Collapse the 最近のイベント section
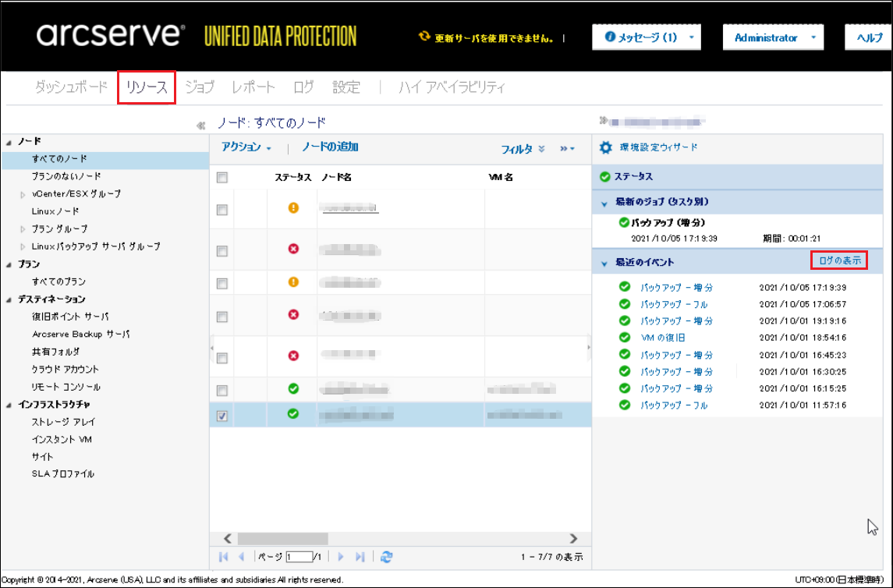Screen dimensions: 893x588 [x=604, y=264]
